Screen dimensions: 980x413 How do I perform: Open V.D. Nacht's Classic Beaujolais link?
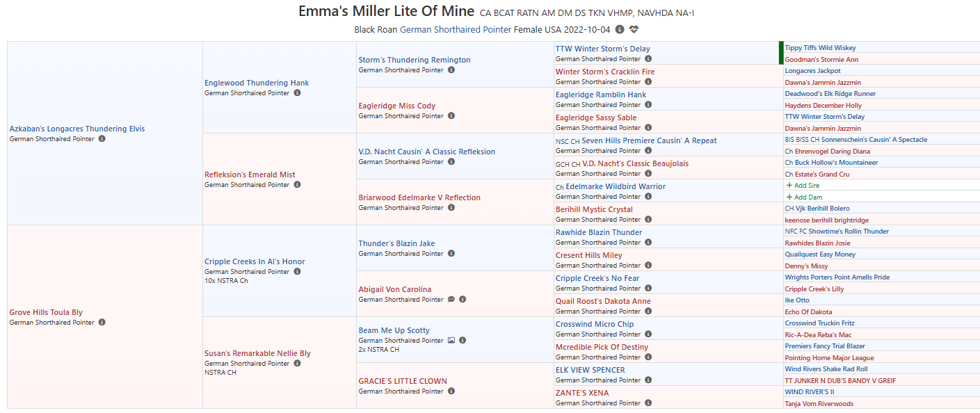pos(636,163)
